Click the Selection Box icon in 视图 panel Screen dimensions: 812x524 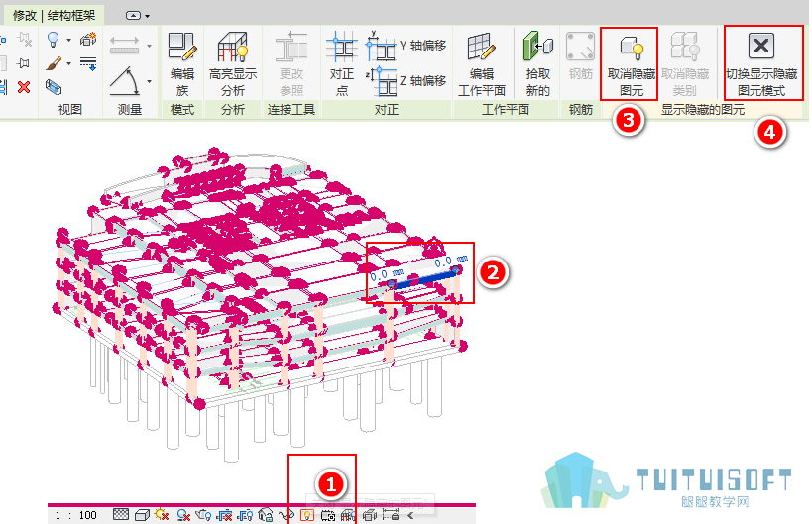click(54, 87)
